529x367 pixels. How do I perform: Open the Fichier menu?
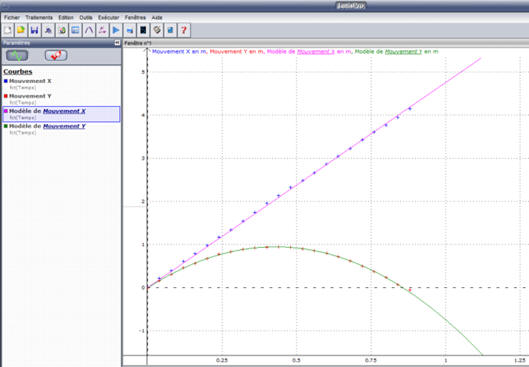pyautogui.click(x=12, y=18)
